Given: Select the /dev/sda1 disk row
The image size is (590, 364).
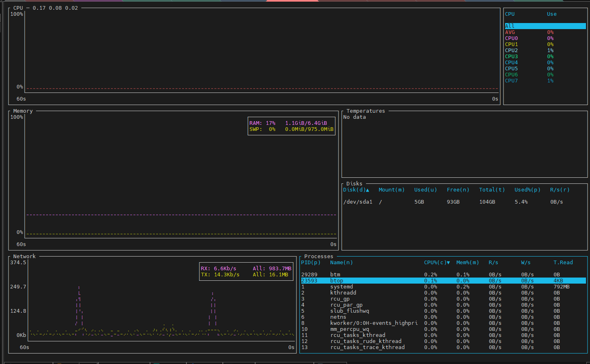Looking at the screenshot, I should click(x=464, y=202).
